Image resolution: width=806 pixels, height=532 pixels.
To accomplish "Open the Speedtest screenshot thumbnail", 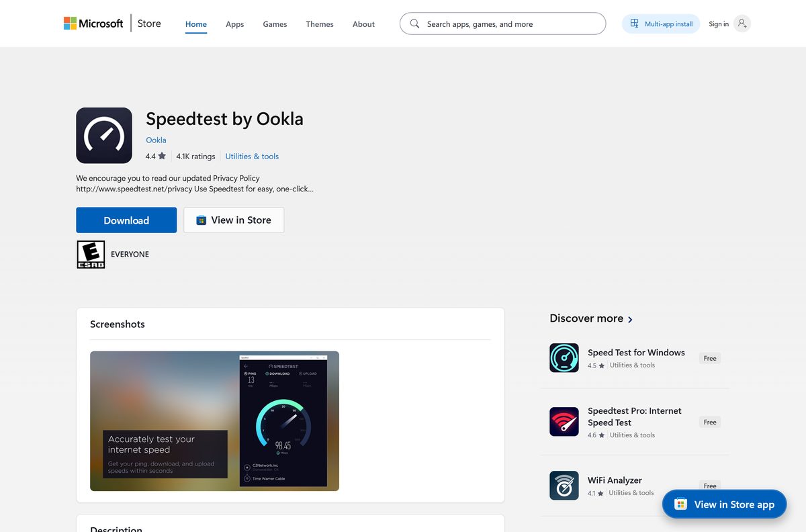I will [214, 421].
